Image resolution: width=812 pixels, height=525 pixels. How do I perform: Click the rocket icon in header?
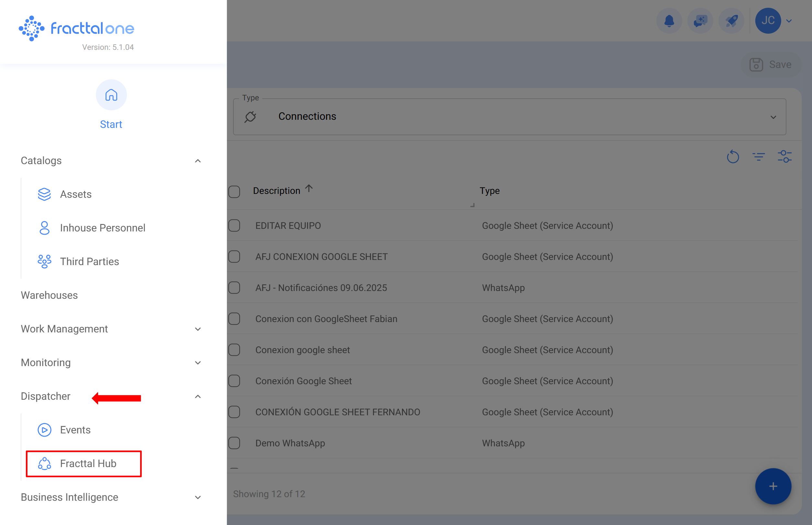coord(731,21)
